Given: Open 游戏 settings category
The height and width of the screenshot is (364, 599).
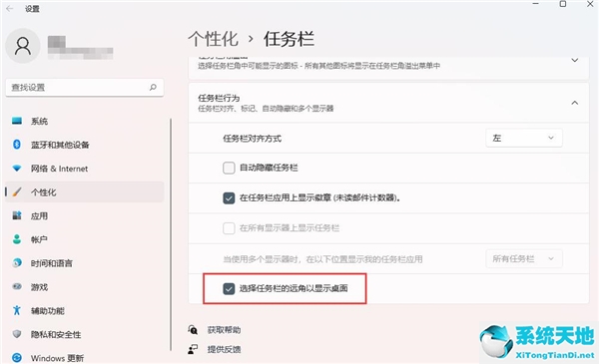Looking at the screenshot, I should [x=85, y=286].
